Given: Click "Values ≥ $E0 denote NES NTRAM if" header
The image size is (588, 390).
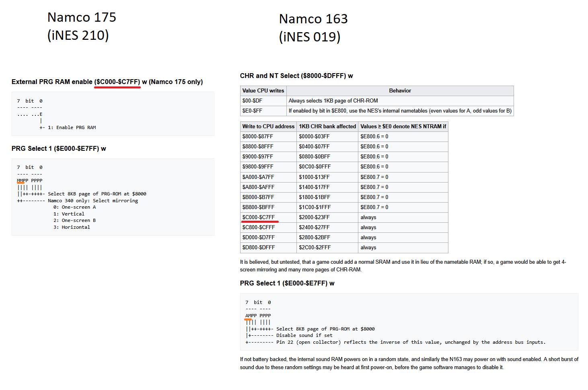Looking at the screenshot, I should coord(403,126).
